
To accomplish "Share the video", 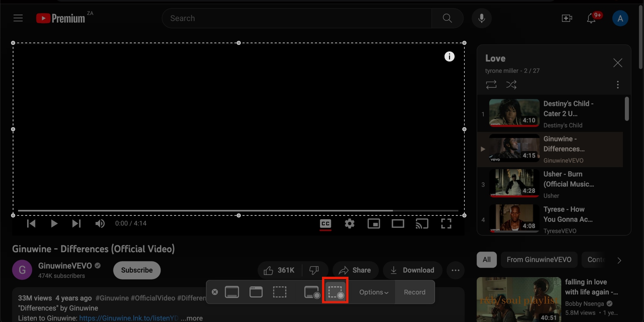I will tap(355, 270).
